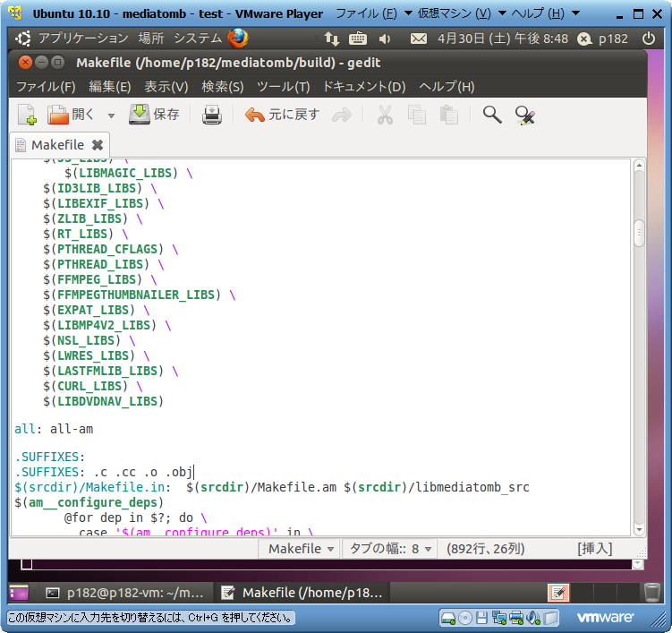Click the editor scrollbar down arrow
Viewport: 672px width, 633px height.
[639, 530]
